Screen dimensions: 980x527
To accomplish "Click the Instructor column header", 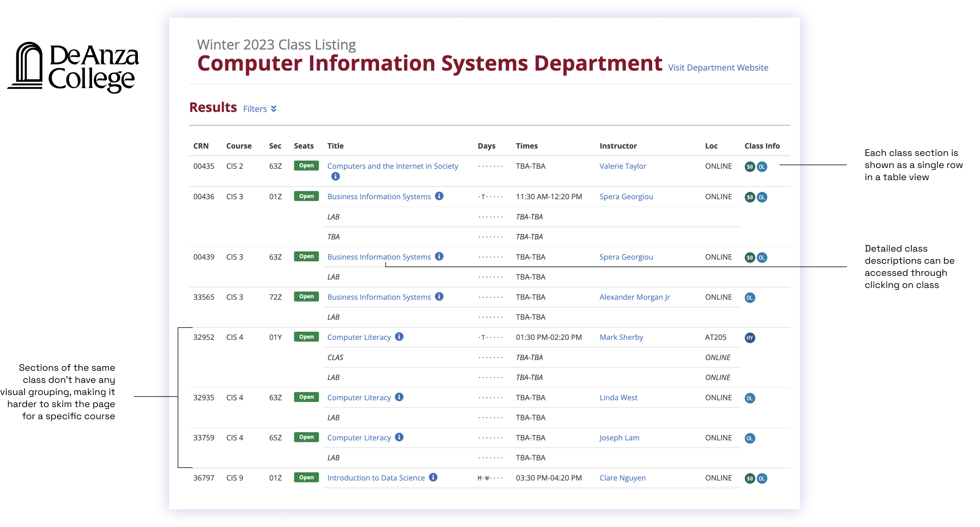I will [x=618, y=146].
